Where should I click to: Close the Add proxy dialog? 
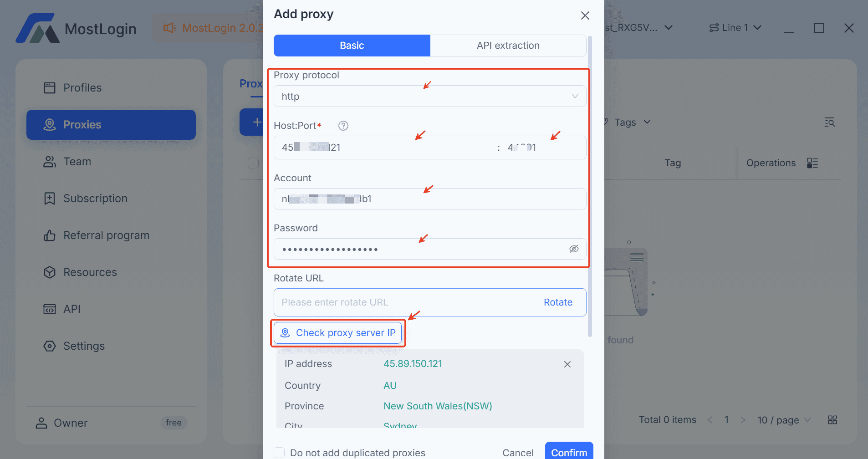point(585,15)
